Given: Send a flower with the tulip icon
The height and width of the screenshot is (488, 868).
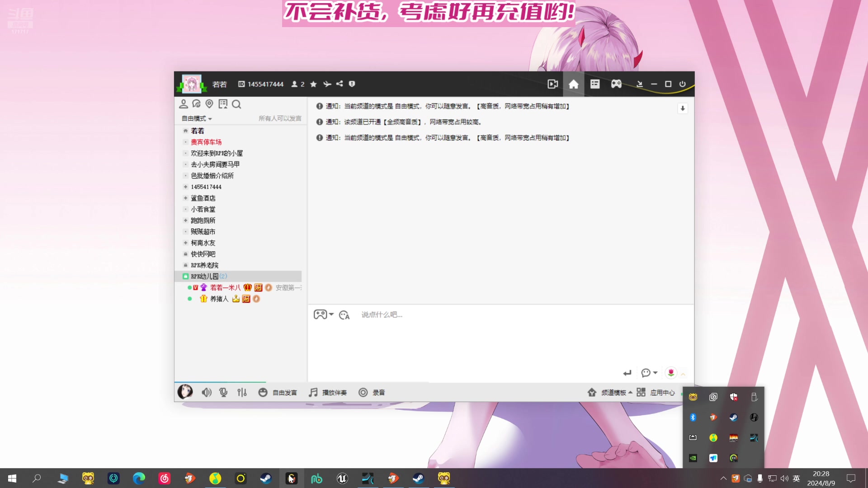Looking at the screenshot, I should (x=671, y=373).
